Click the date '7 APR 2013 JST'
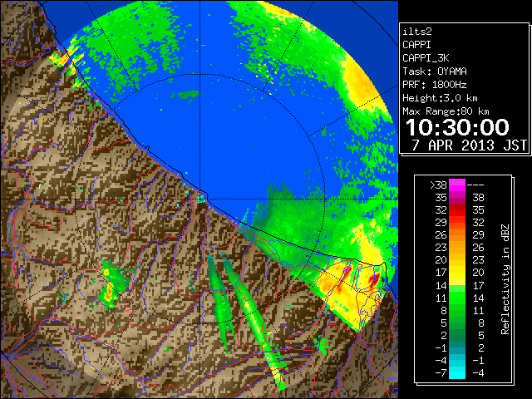Screen dimensions: 532x399 click(x=469, y=145)
